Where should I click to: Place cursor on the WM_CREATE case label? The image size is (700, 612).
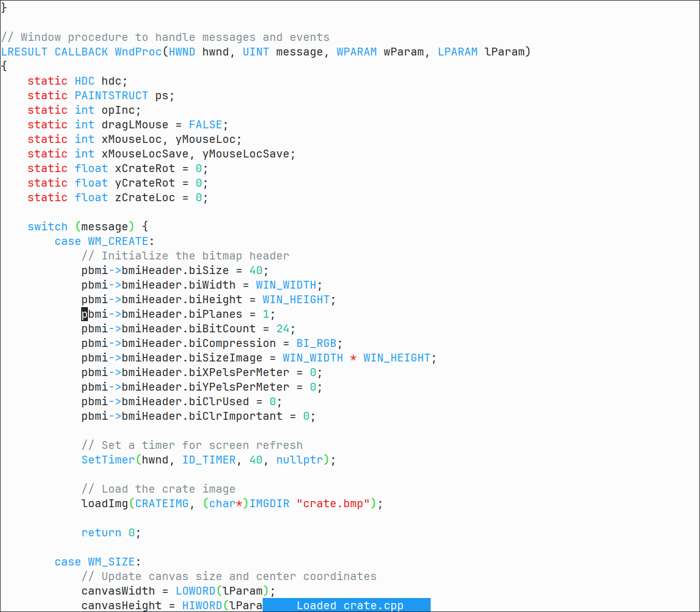click(118, 242)
